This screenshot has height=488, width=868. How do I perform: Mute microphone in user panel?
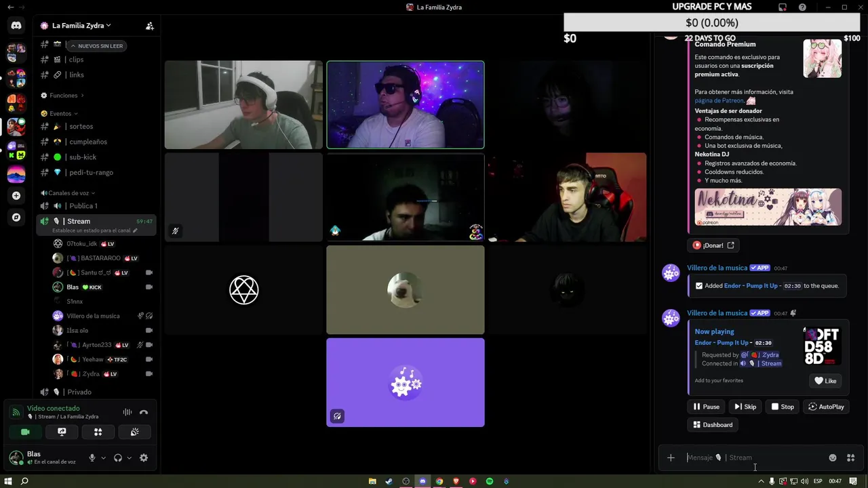pos(92,457)
